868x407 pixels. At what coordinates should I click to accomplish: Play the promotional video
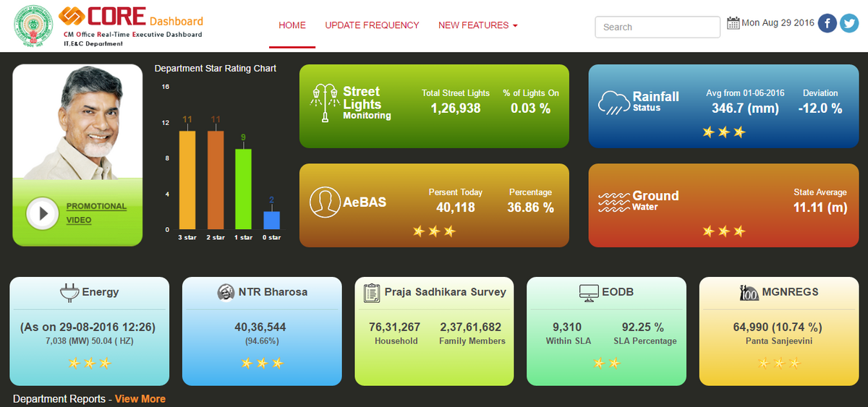tap(42, 213)
